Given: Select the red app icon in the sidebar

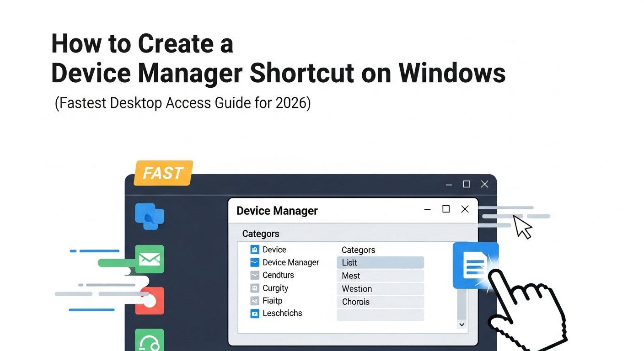Looking at the screenshot, I should [x=149, y=301].
